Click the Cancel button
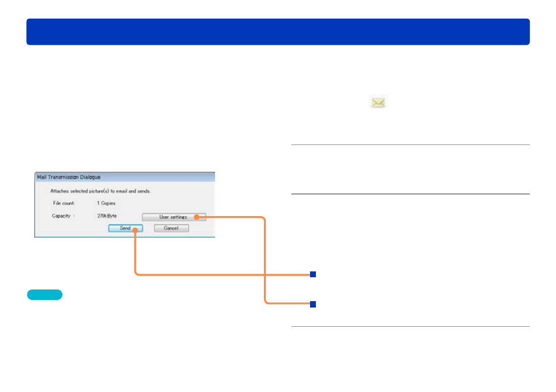This screenshot has height=392, width=556. [x=171, y=228]
